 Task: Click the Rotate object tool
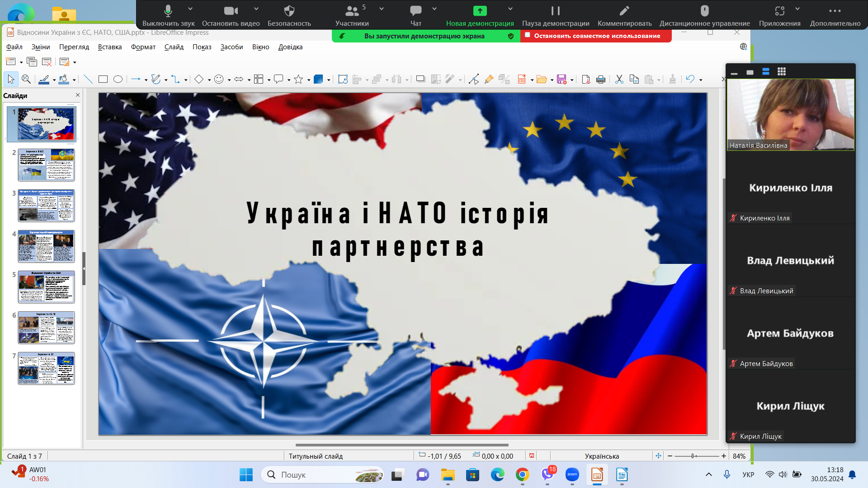[343, 80]
